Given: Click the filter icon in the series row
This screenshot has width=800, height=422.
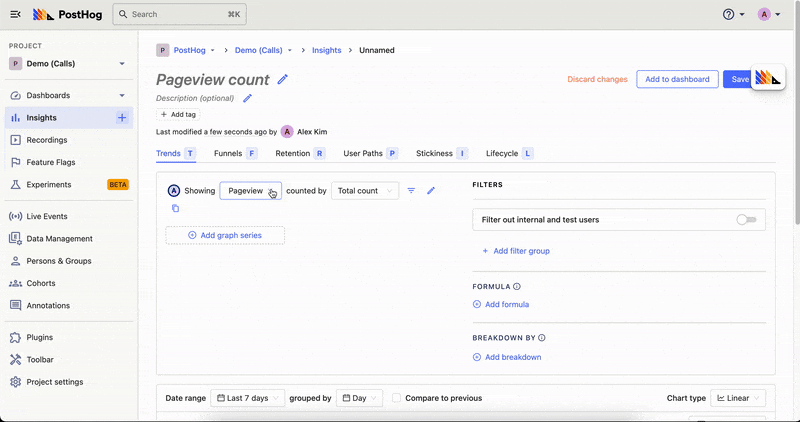Looking at the screenshot, I should (x=411, y=190).
